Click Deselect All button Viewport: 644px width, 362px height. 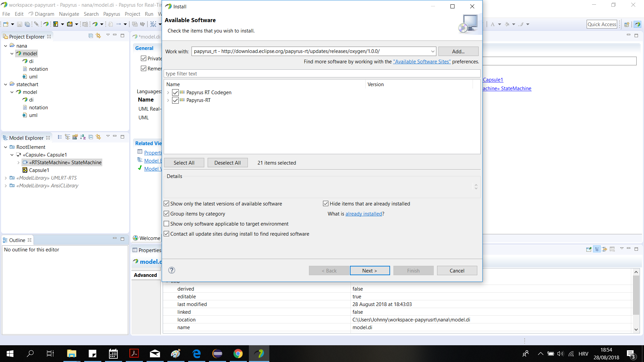click(x=227, y=163)
